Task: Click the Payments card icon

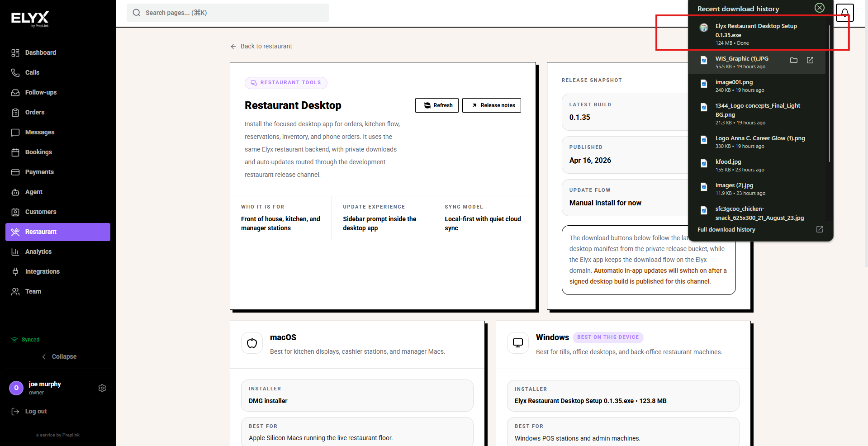Action: (x=15, y=172)
